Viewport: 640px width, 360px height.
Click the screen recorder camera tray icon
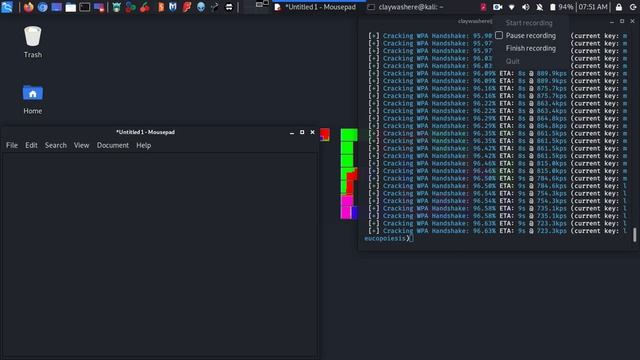pos(497,7)
